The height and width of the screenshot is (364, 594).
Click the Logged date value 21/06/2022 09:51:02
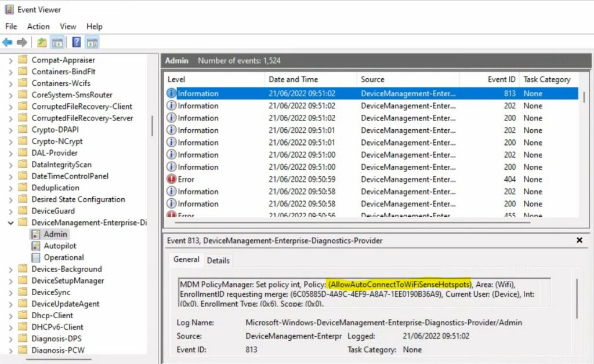436,336
